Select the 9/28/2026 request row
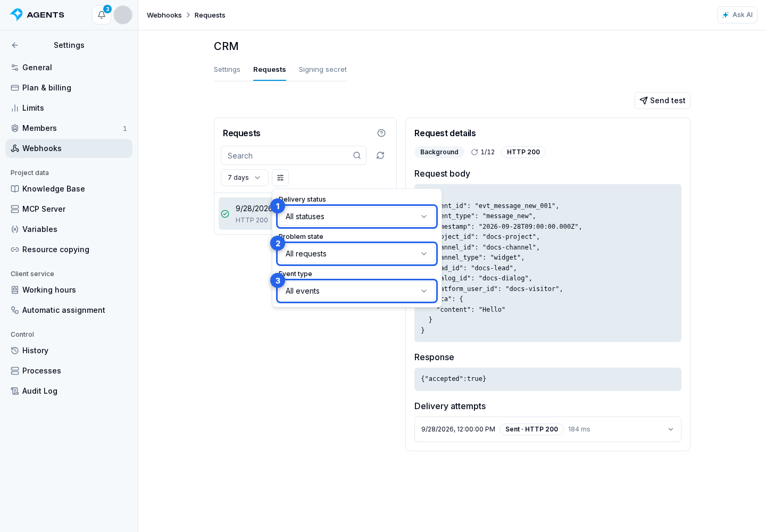 point(245,214)
